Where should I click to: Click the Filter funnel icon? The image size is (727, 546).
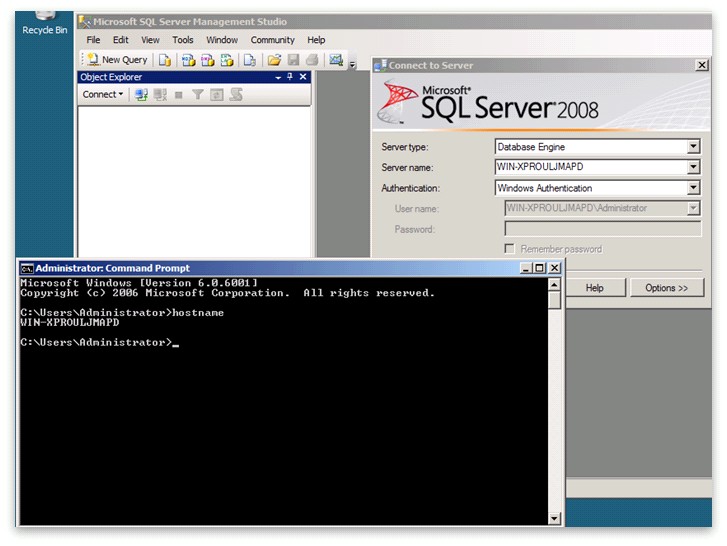[x=198, y=95]
